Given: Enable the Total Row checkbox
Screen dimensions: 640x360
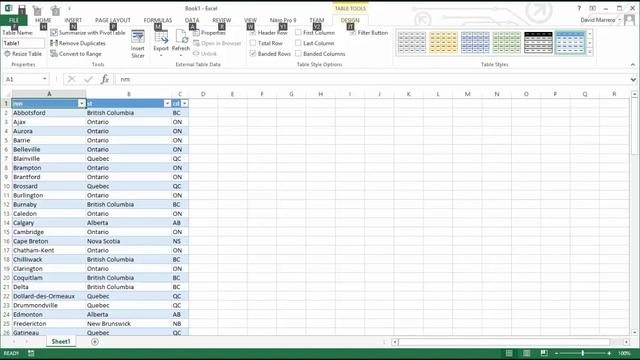Looking at the screenshot, I should [253, 43].
